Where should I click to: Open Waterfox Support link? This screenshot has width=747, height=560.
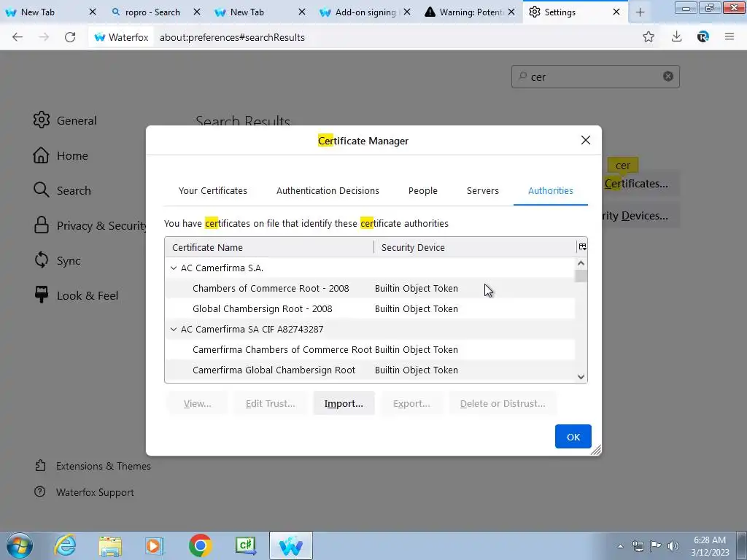click(85, 492)
